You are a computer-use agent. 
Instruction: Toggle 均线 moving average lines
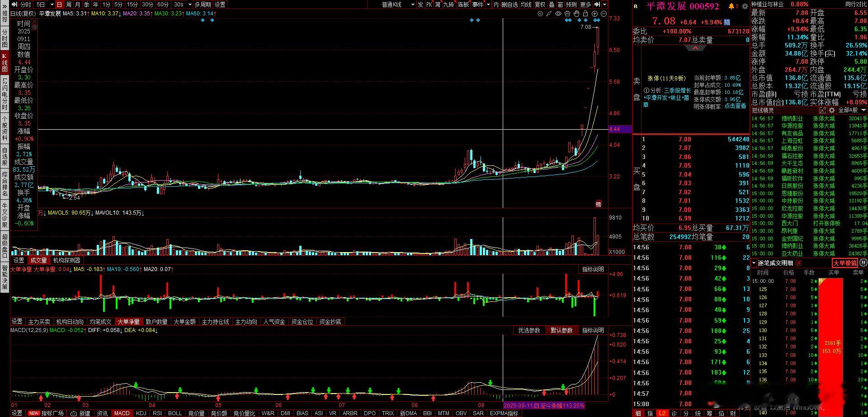click(526, 5)
